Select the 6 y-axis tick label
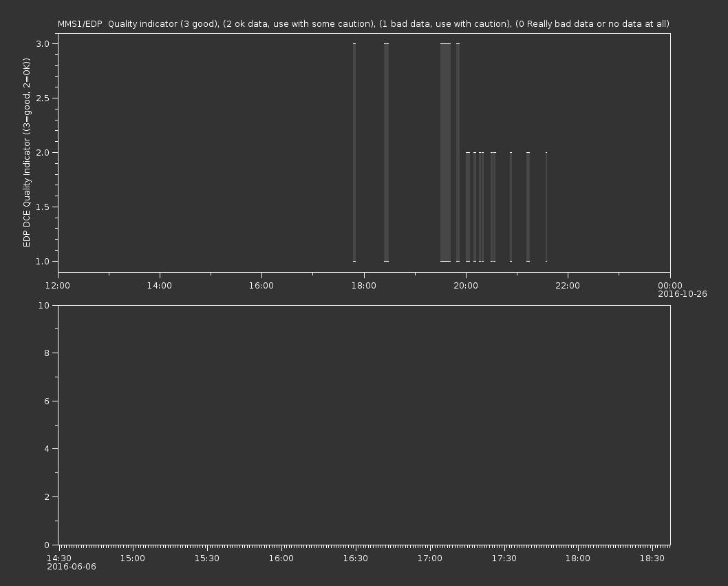The image size is (728, 586). tap(47, 401)
